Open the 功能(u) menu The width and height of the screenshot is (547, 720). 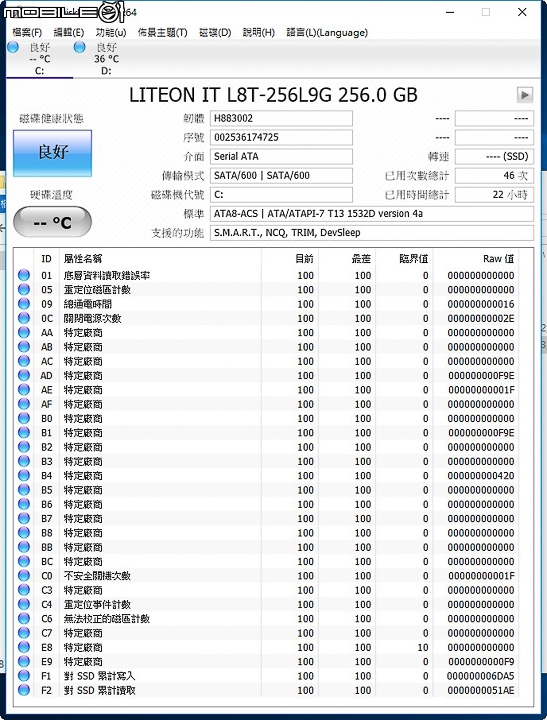pos(111,33)
